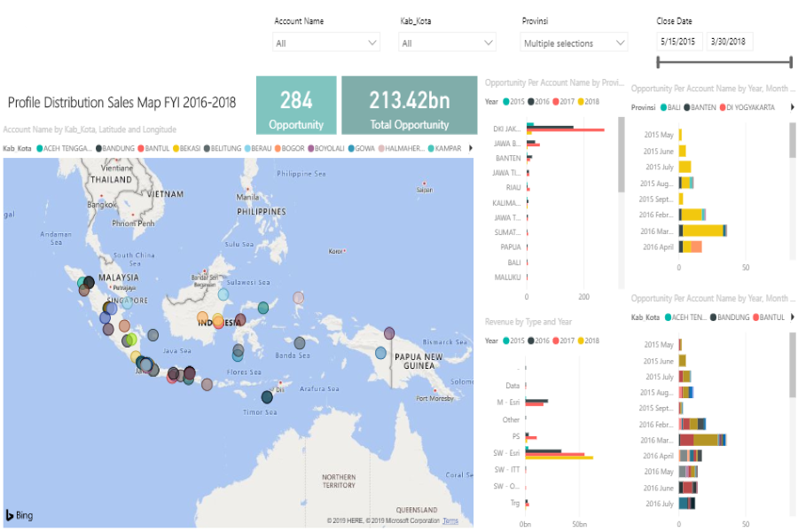Open the Account Name dropdown
Image resolution: width=798 pixels, height=532 pixels.
pos(326,43)
